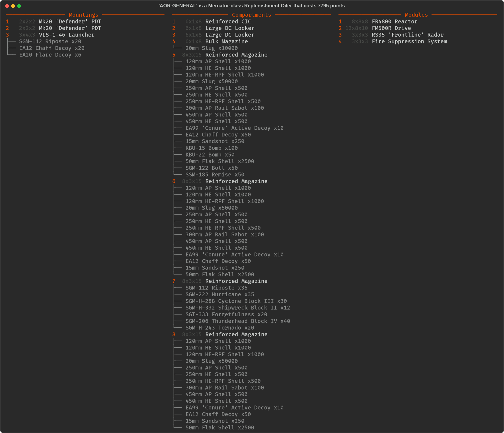
Task: Click the red close window button
Action: tap(7, 6)
